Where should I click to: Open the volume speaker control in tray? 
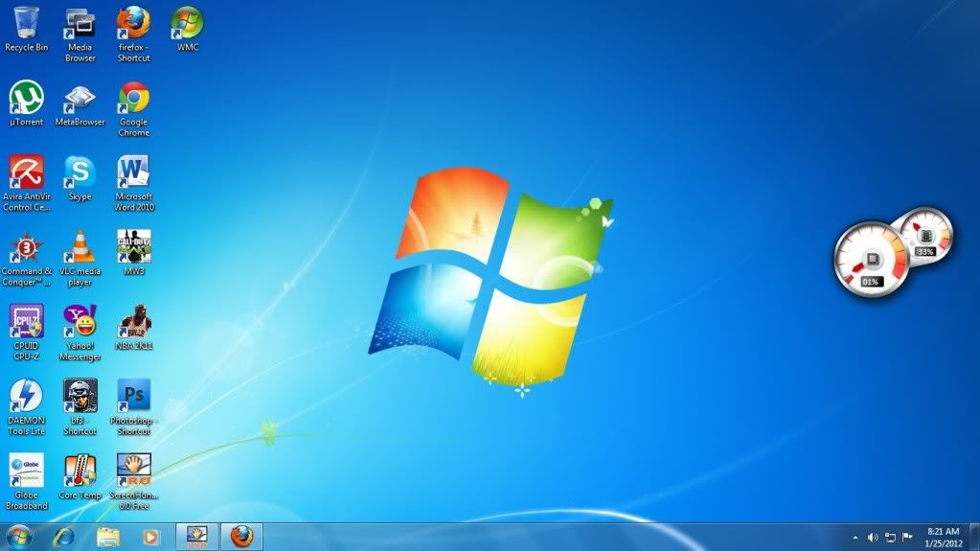click(x=873, y=538)
